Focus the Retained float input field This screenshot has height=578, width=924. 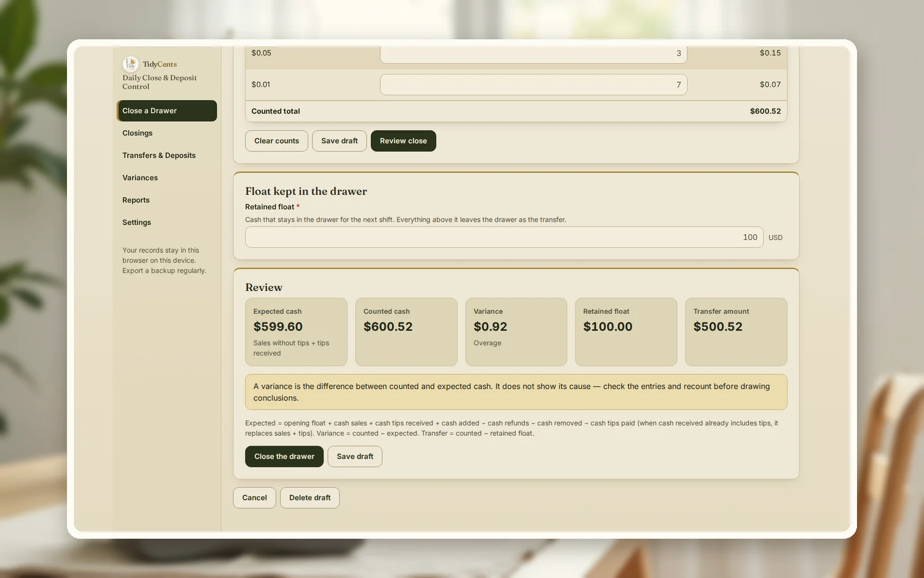tap(504, 237)
